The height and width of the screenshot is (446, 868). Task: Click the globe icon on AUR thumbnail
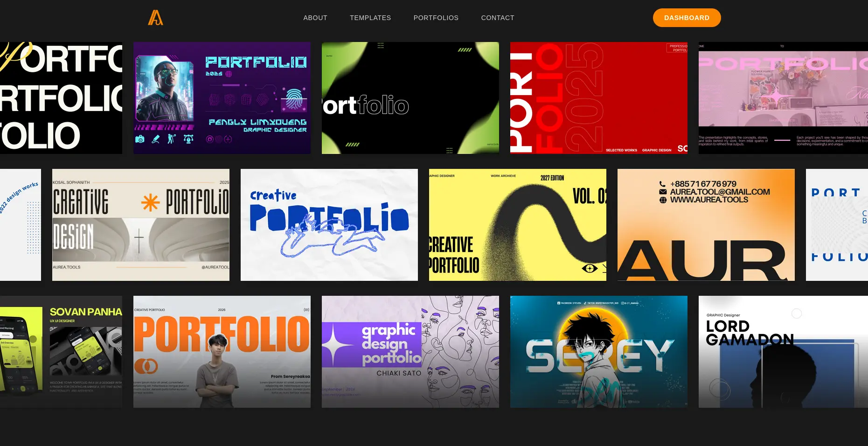[663, 200]
